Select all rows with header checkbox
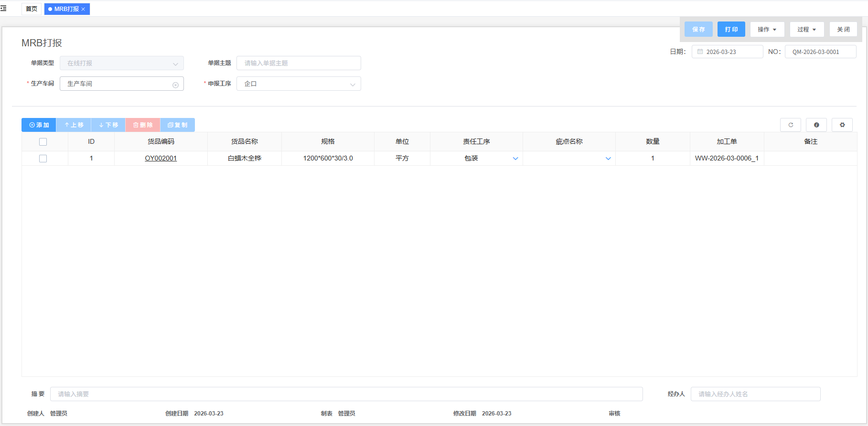This screenshot has height=426, width=868. click(43, 142)
